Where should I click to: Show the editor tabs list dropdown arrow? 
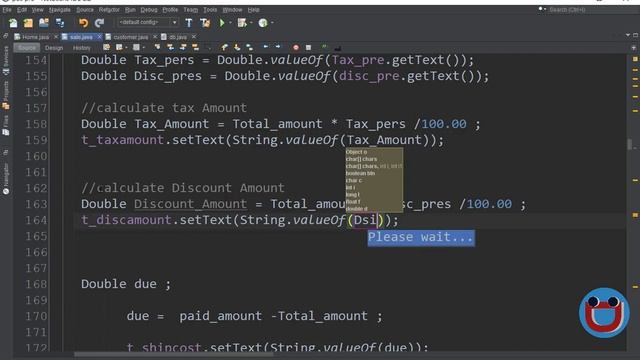tap(628, 36)
